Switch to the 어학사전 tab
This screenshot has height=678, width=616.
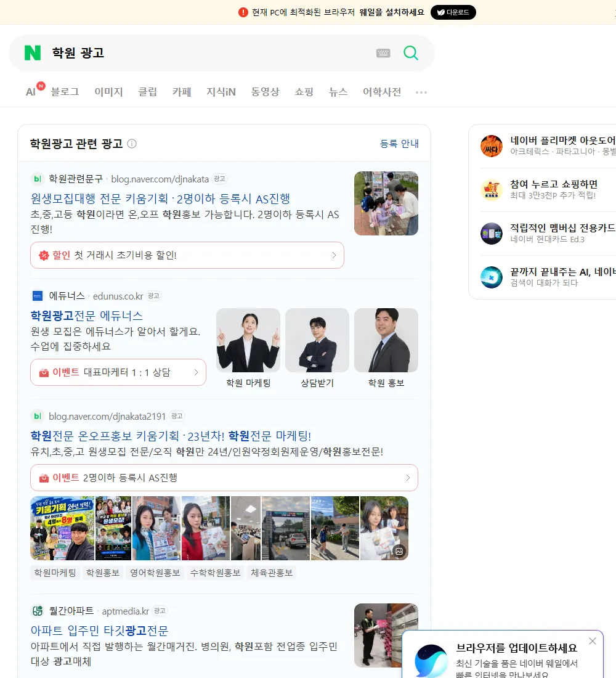(x=382, y=92)
